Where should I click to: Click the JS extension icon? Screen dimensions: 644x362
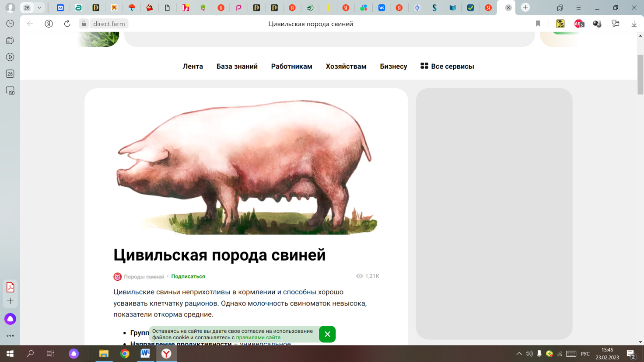tap(560, 24)
